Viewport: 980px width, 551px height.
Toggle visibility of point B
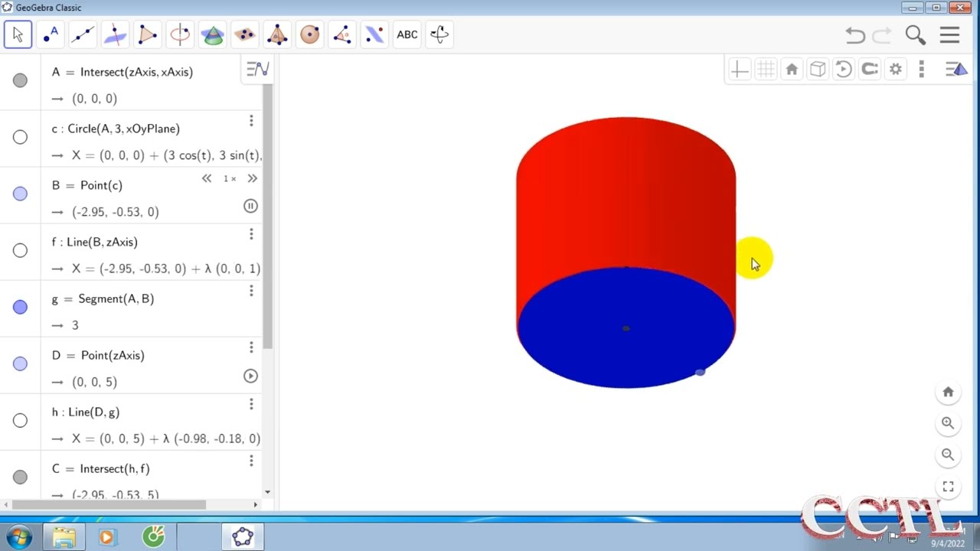(20, 194)
